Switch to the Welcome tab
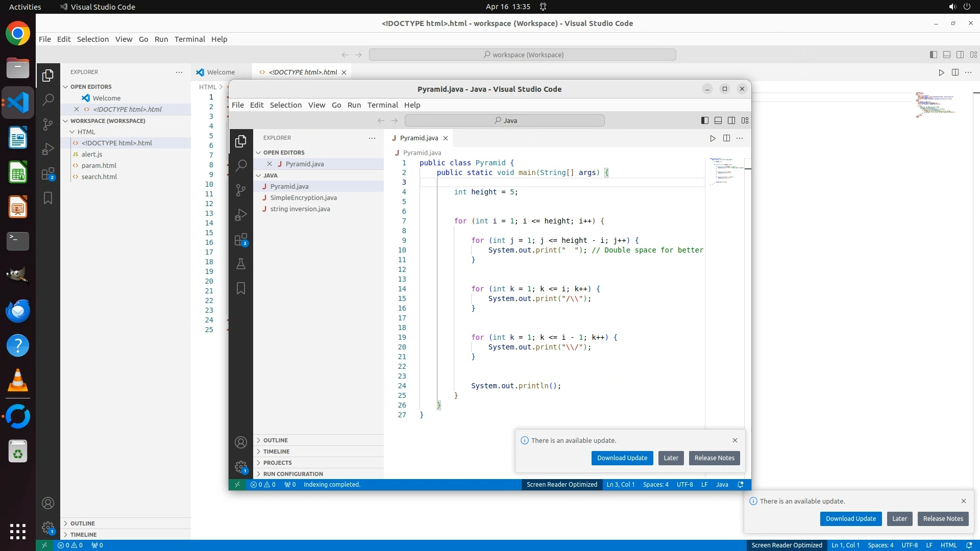The height and width of the screenshot is (551, 980). 220,72
